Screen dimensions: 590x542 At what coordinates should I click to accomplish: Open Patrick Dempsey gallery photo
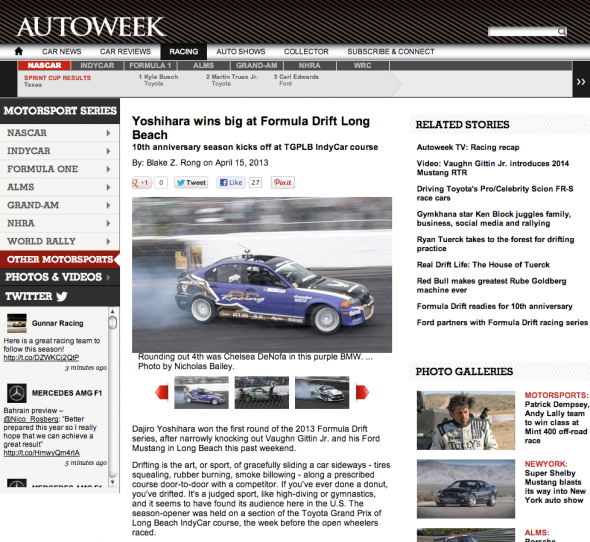point(466,420)
